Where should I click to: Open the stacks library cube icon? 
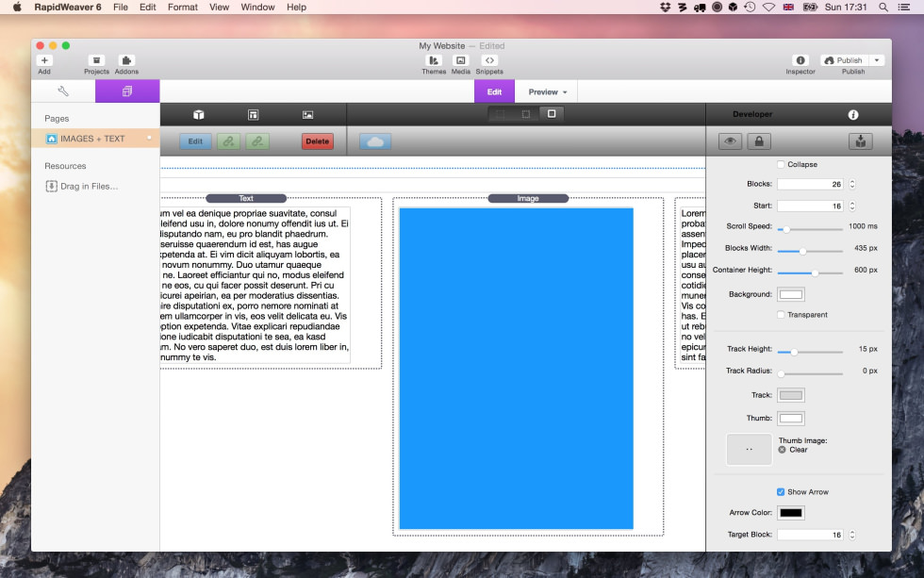199,115
